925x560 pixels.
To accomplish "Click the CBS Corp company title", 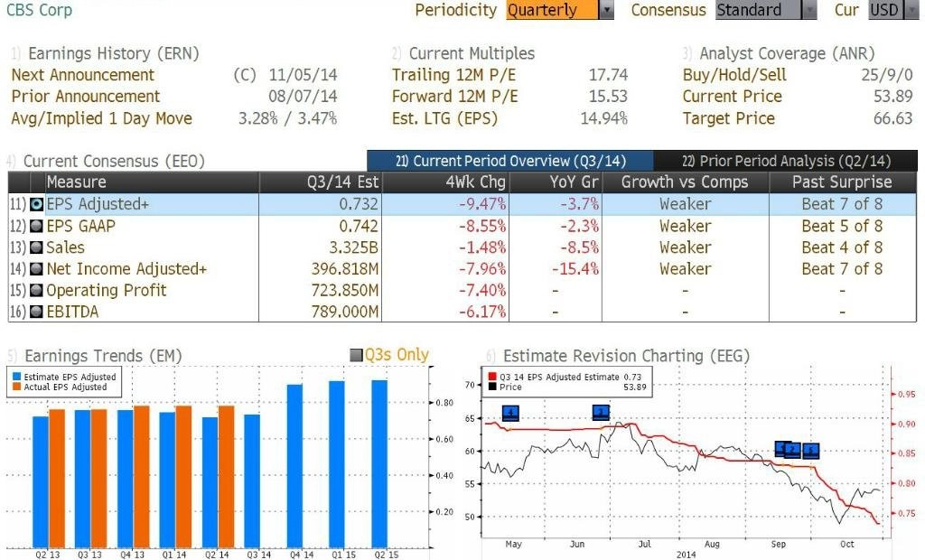I will click(x=39, y=10).
